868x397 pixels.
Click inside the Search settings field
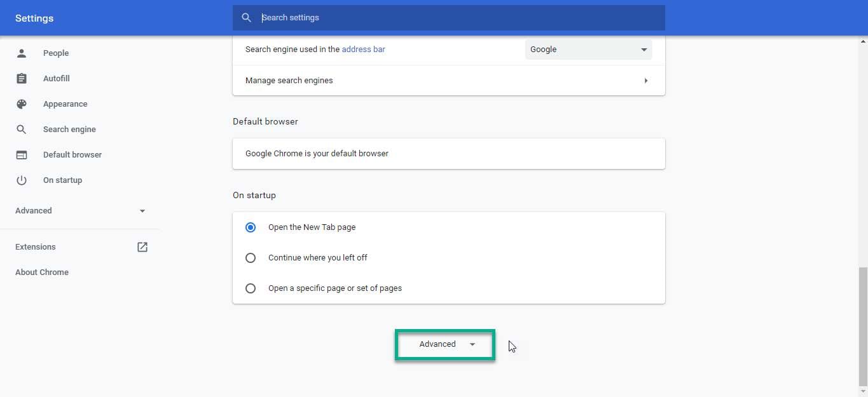click(382, 17)
